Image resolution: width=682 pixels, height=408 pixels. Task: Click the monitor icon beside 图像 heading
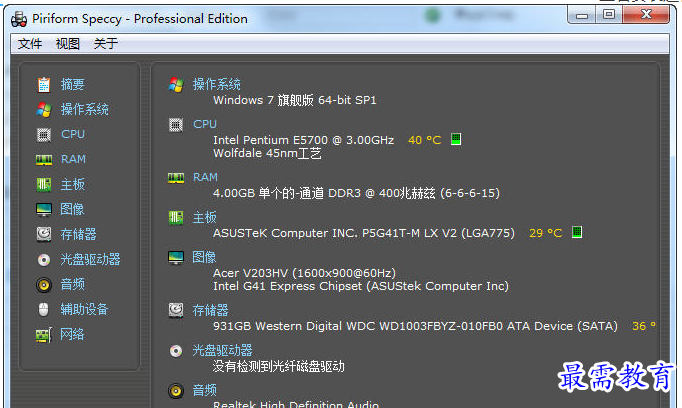176,258
